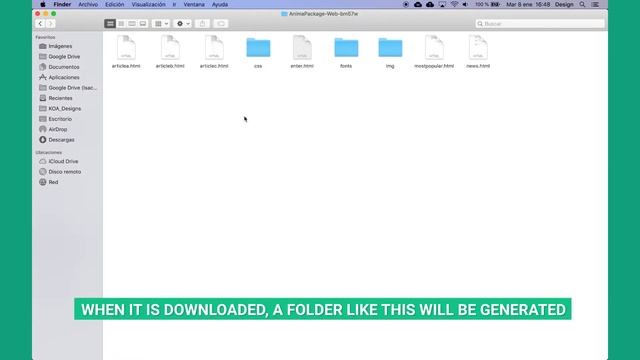
Task: Click the battery 100 % indicator
Action: (x=487, y=4)
